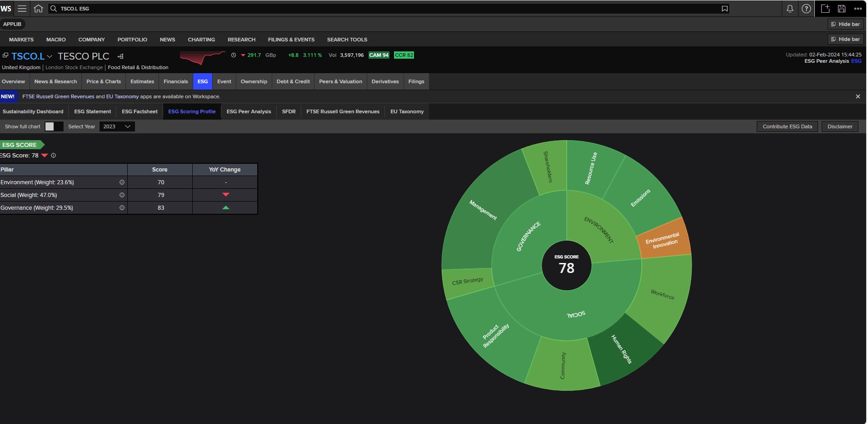Click the linking icon beside TESCO PLC
Screen dimensions: 868x424
tap(120, 56)
